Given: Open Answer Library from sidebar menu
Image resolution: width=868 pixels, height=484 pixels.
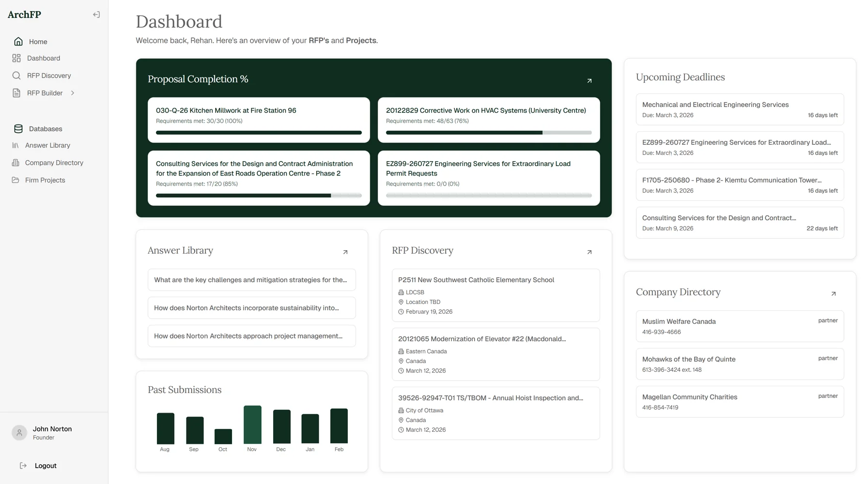Looking at the screenshot, I should point(47,145).
